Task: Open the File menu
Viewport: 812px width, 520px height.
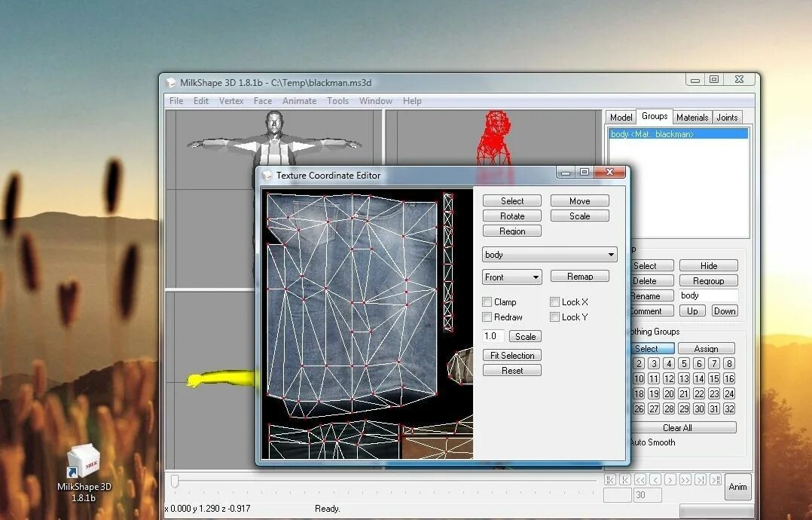Action: pos(176,101)
